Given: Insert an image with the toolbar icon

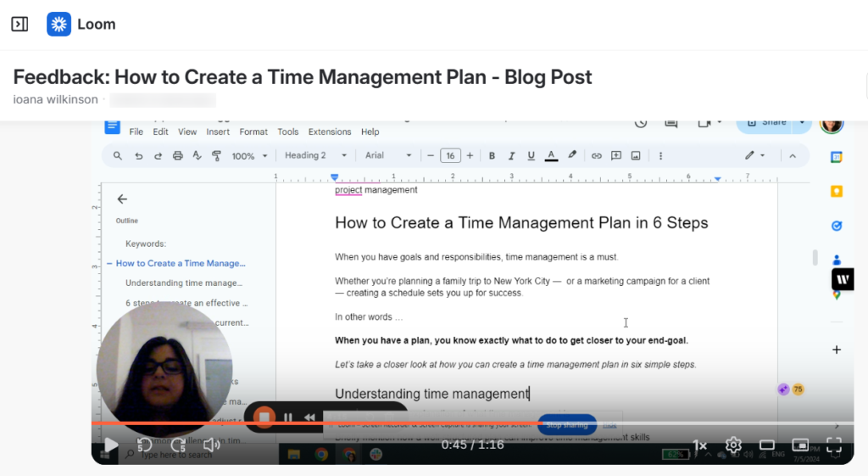Looking at the screenshot, I should coord(636,156).
